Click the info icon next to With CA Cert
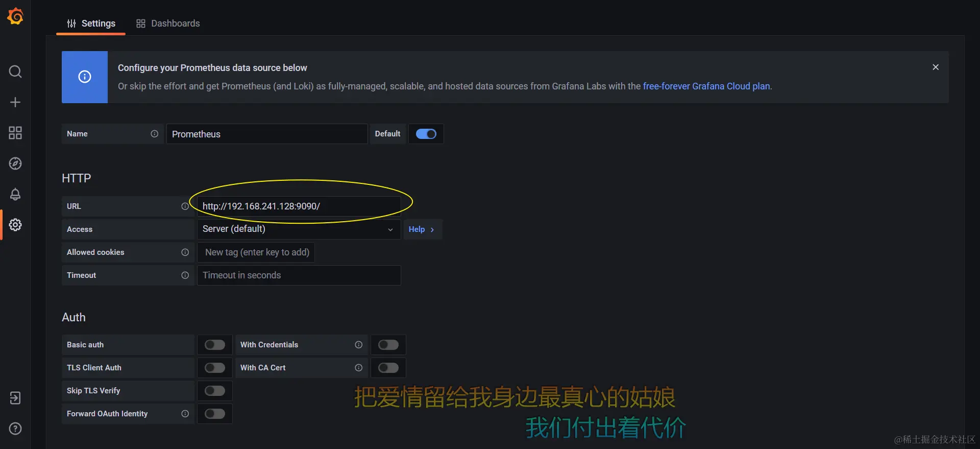 358,368
